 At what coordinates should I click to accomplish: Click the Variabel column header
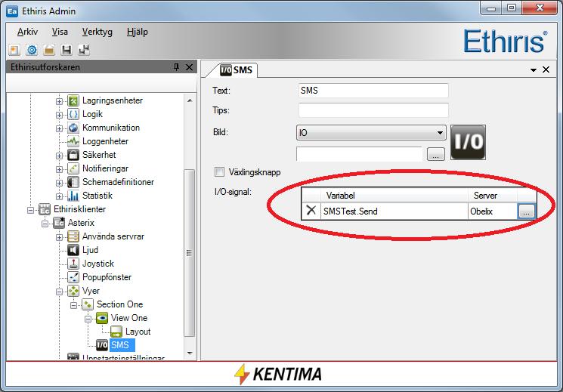(x=394, y=196)
